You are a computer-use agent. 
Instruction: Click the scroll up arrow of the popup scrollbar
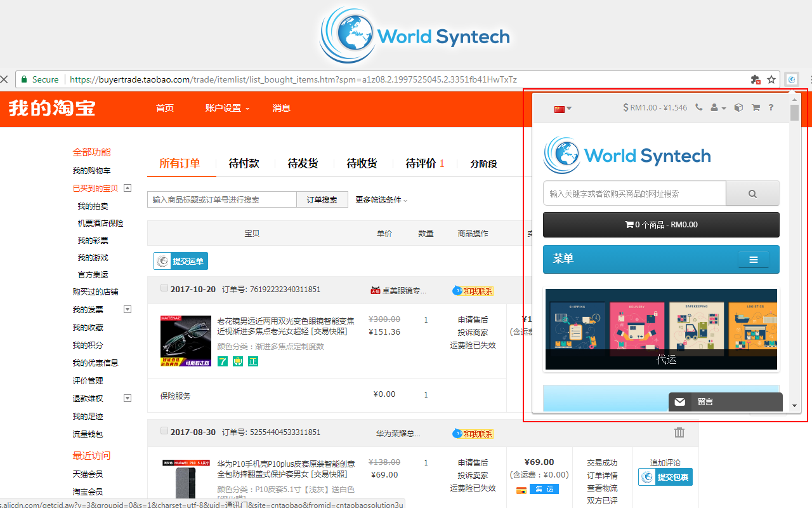(x=794, y=100)
